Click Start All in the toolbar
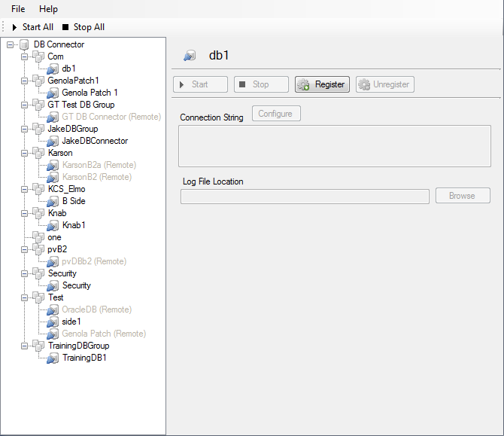This screenshot has width=504, height=436. pos(32,27)
